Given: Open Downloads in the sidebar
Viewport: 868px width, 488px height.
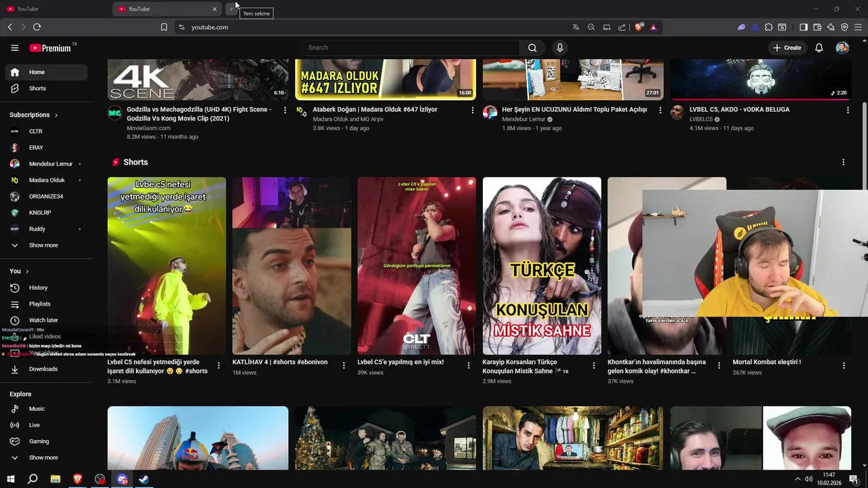Looking at the screenshot, I should click(46, 369).
